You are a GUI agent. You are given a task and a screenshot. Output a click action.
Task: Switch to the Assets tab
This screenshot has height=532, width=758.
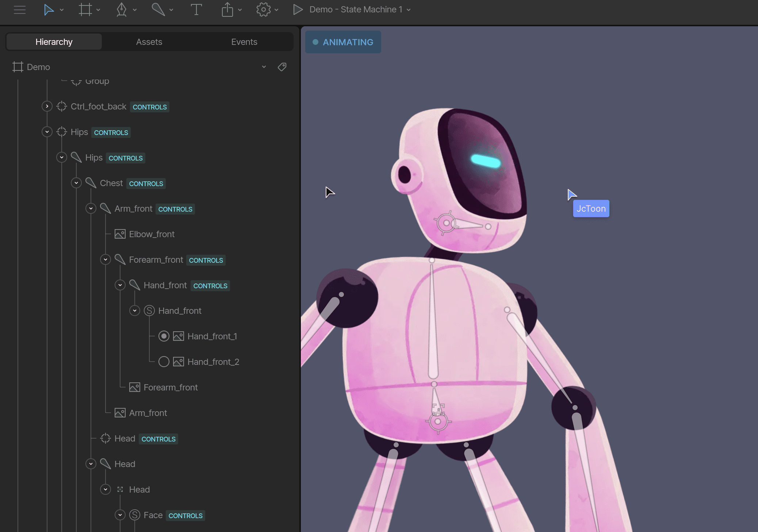pos(149,42)
